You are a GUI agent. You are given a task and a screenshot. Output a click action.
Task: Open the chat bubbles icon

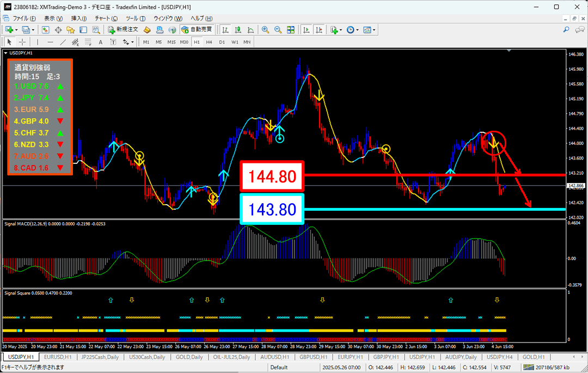[580, 29]
